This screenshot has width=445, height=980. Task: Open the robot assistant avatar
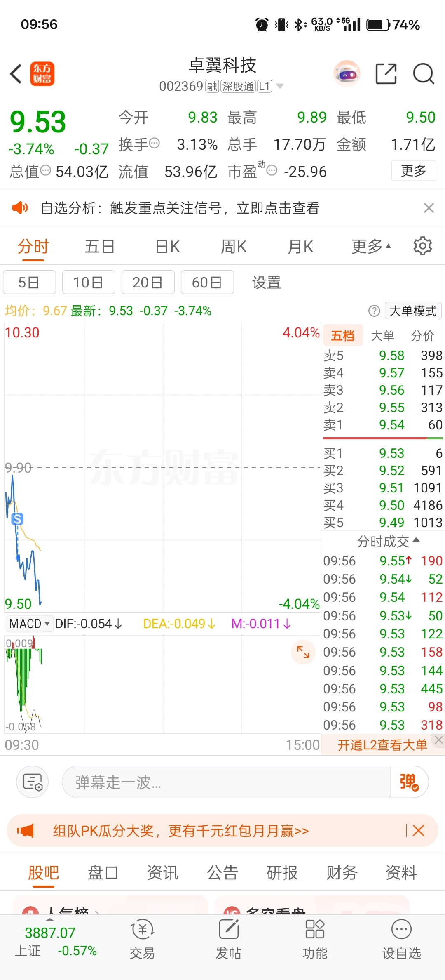[347, 74]
